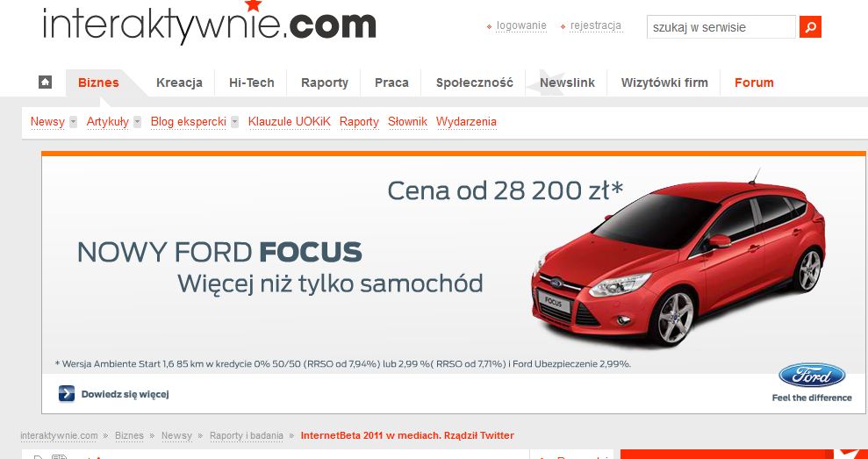Click the Wydarzenia submenu link
Screen dimensions: 868x459
click(466, 122)
